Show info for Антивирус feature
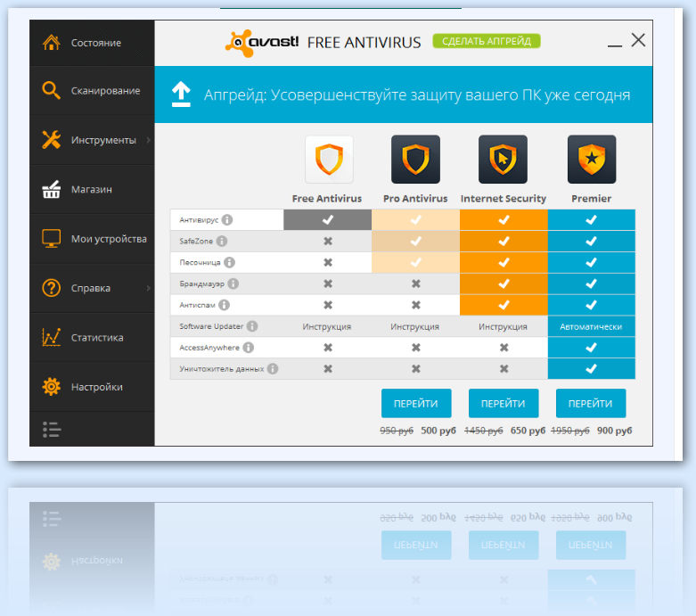The width and height of the screenshot is (696, 616). tap(227, 220)
